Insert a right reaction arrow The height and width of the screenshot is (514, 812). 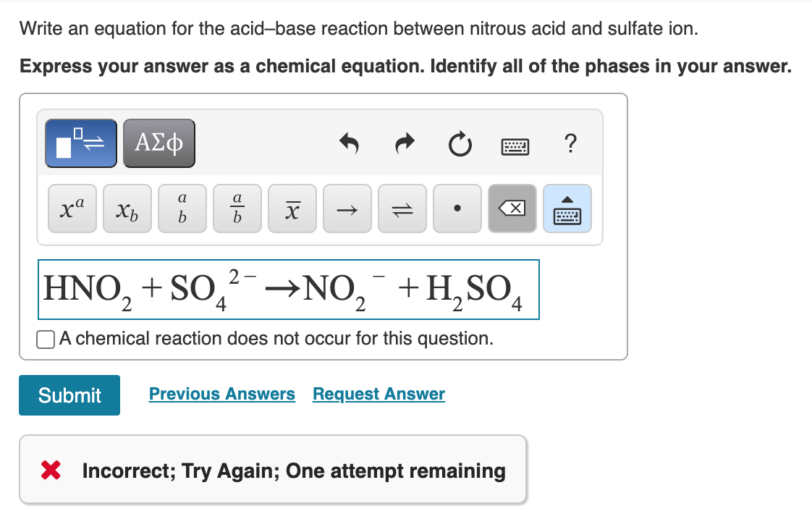pyautogui.click(x=347, y=208)
